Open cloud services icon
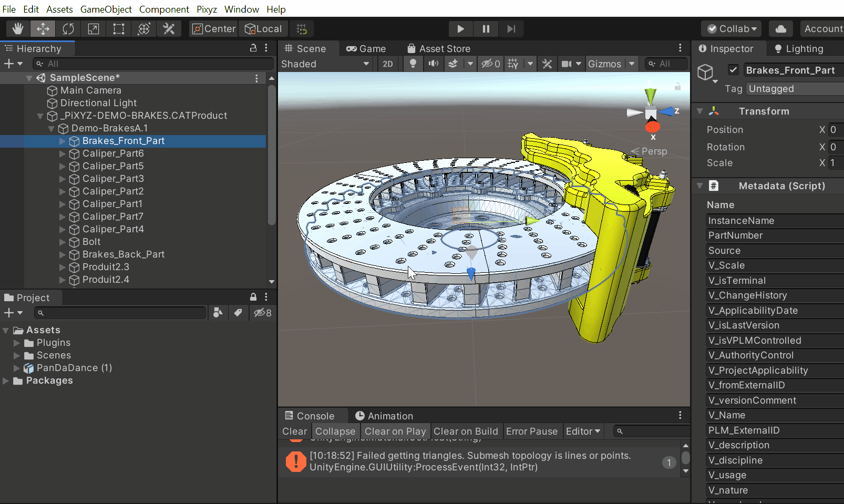Viewport: 844px width, 504px height. (781, 29)
